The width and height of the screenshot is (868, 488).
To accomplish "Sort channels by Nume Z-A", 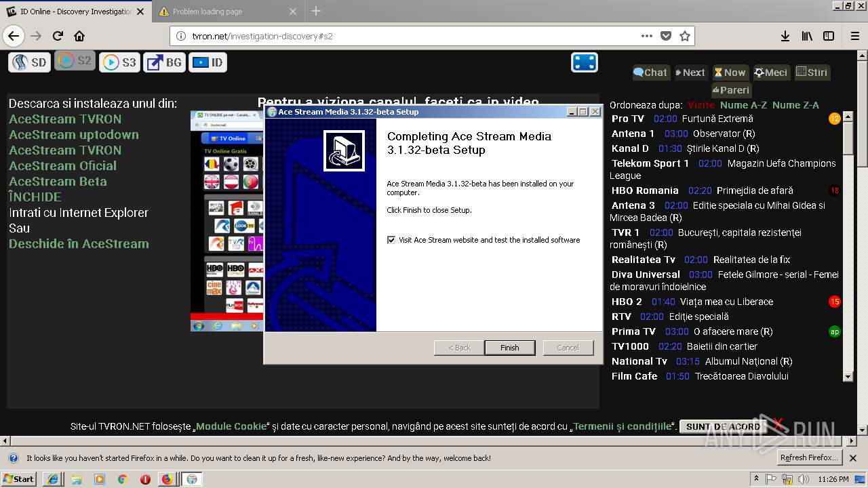I will pos(795,105).
